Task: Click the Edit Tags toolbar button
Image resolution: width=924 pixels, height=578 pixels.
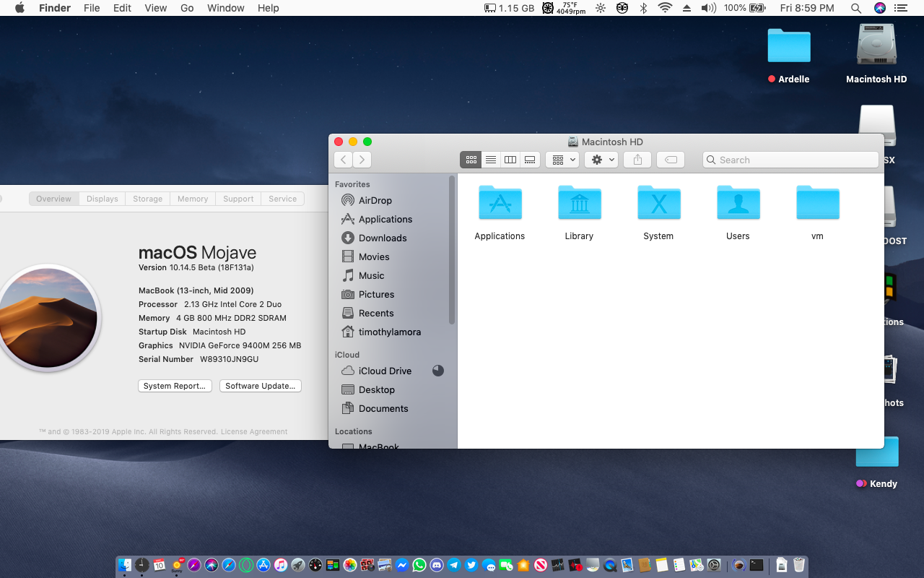Action: tap(671, 160)
